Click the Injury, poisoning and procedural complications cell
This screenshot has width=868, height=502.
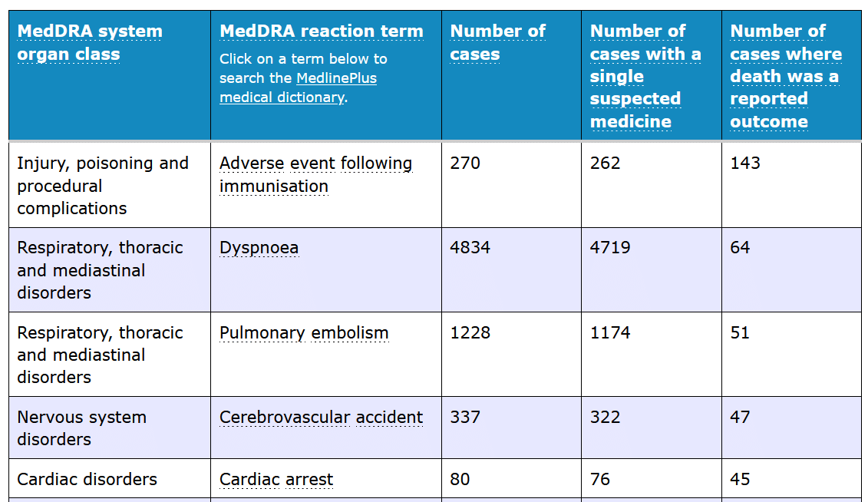tap(102, 185)
